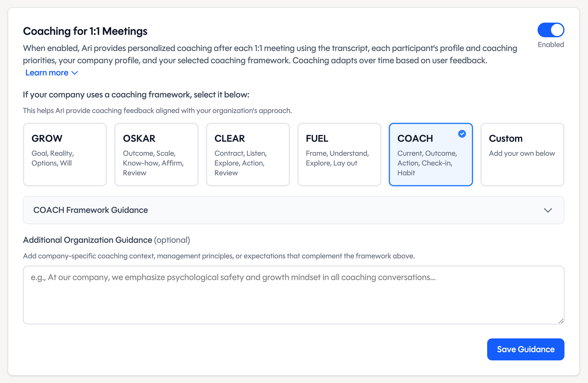Disable the Coaching for 1:1 Meetings toggle
This screenshot has width=588, height=383.
[551, 30]
